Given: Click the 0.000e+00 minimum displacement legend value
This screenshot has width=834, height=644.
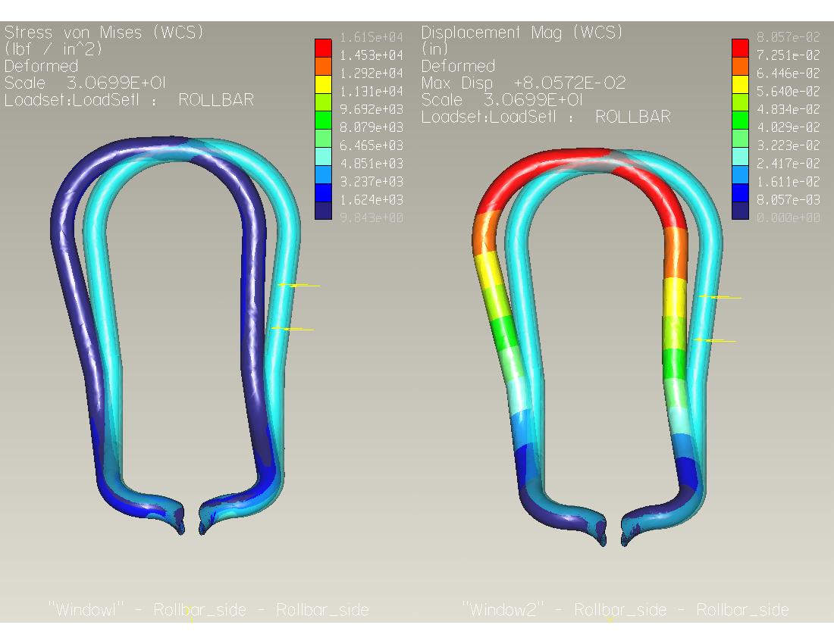Looking at the screenshot, I should coord(788,218).
